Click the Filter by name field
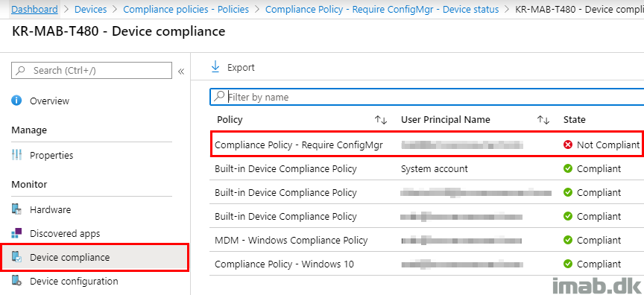 point(427,98)
